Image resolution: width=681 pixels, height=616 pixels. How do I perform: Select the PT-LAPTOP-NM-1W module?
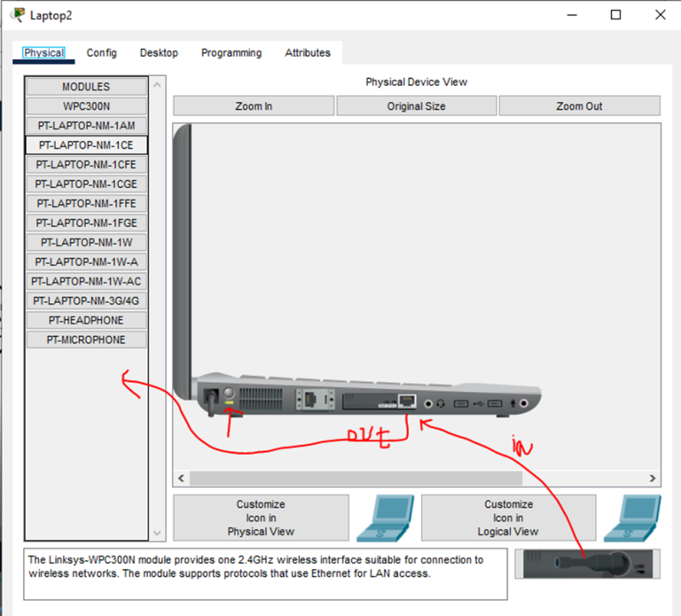[x=86, y=243]
